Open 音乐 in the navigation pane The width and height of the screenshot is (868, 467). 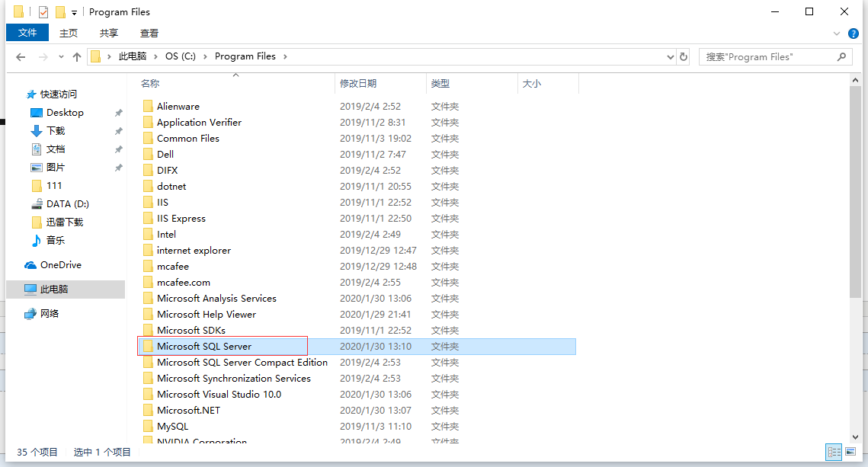tap(56, 240)
